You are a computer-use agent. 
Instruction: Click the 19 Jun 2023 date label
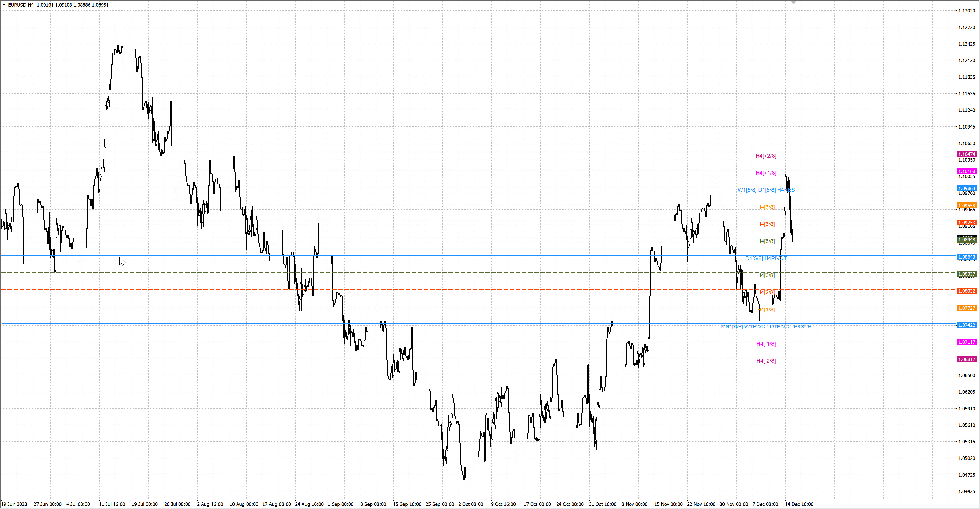[x=15, y=504]
